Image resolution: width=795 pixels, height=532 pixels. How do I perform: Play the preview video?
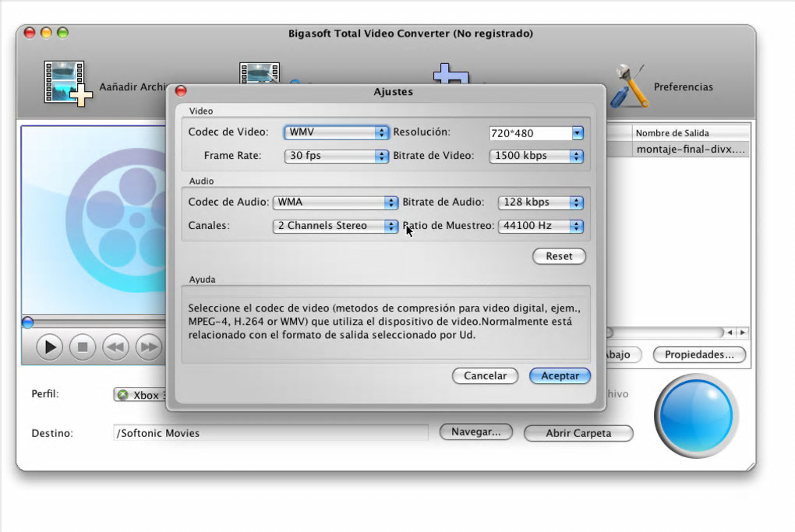click(50, 347)
